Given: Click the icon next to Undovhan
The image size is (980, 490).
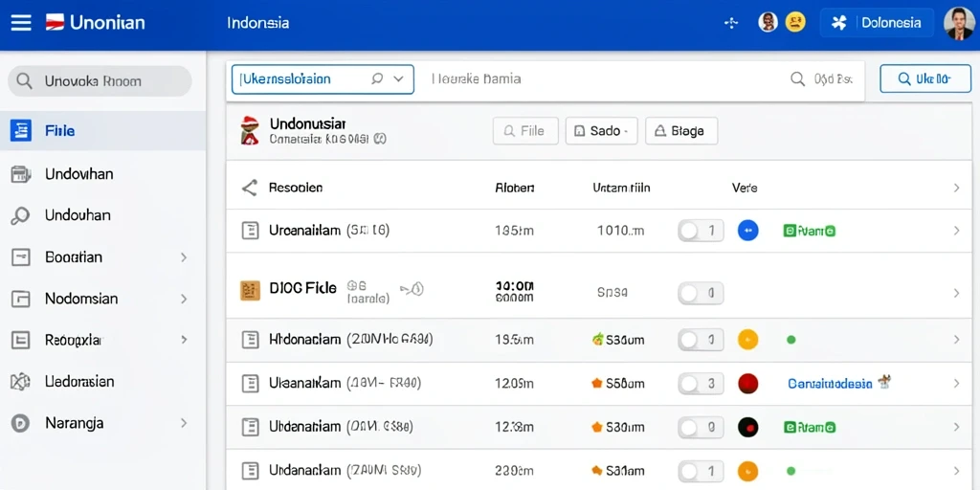Looking at the screenshot, I should [21, 174].
